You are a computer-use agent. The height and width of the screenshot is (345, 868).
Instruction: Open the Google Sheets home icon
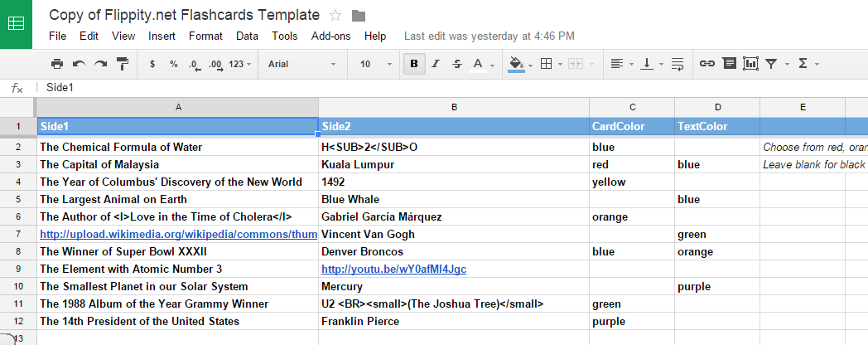[16, 24]
